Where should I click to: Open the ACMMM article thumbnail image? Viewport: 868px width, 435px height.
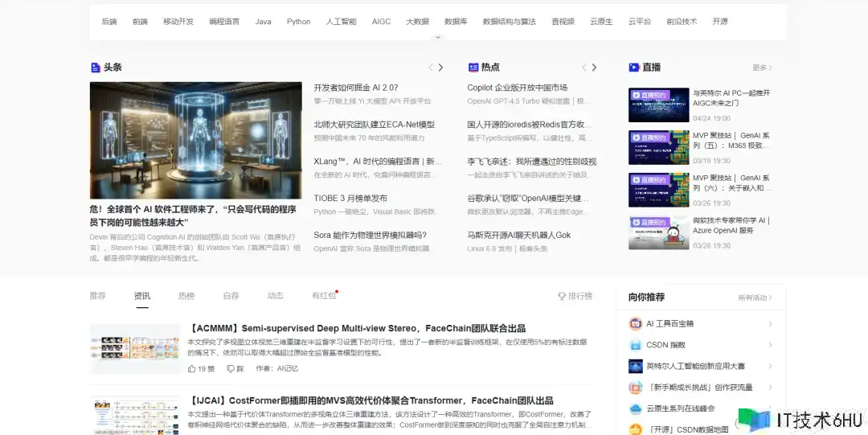point(134,348)
